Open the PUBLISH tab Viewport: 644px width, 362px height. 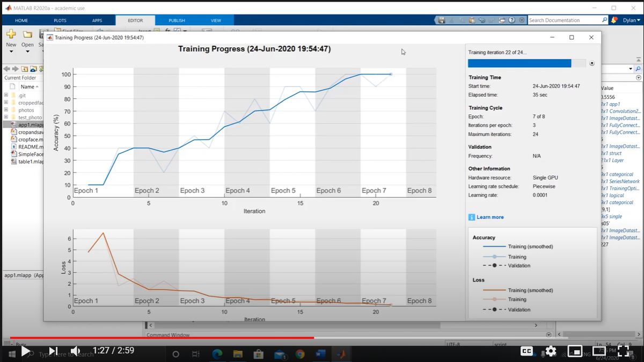click(x=177, y=20)
